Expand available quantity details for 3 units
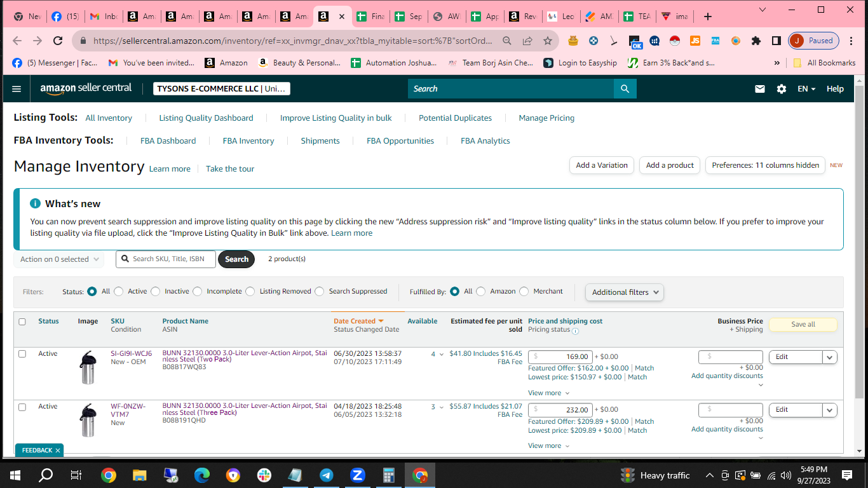This screenshot has height=488, width=868. coord(442,407)
